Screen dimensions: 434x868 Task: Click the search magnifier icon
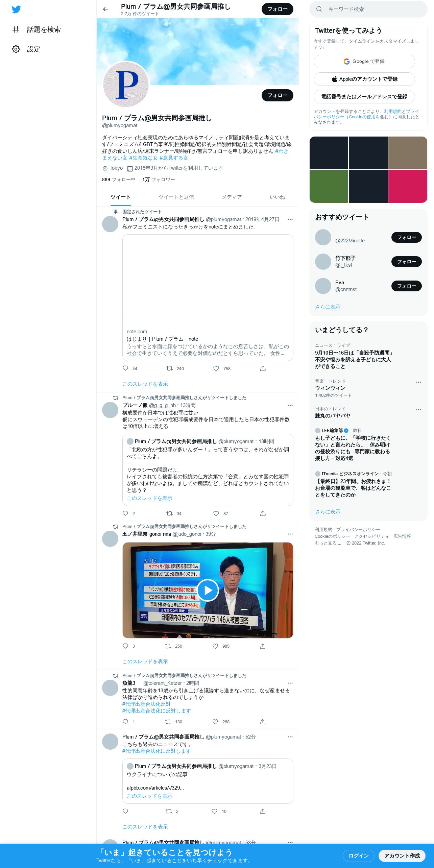point(319,9)
